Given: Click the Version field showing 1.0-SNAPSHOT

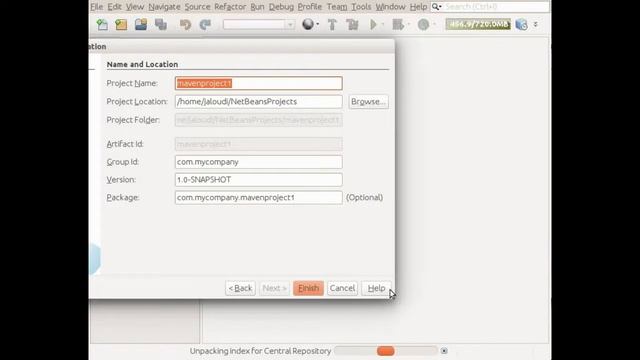Looking at the screenshot, I should pyautogui.click(x=258, y=180).
